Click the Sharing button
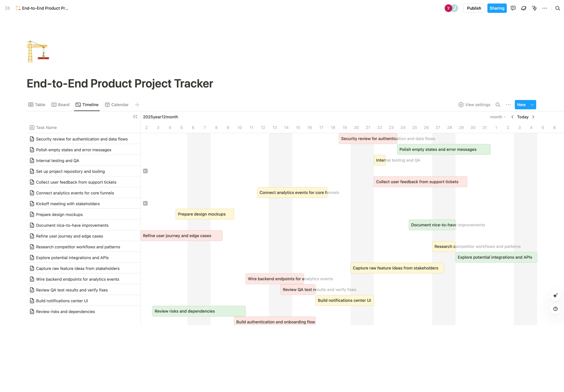The height and width of the screenshot is (392, 564). [497, 8]
